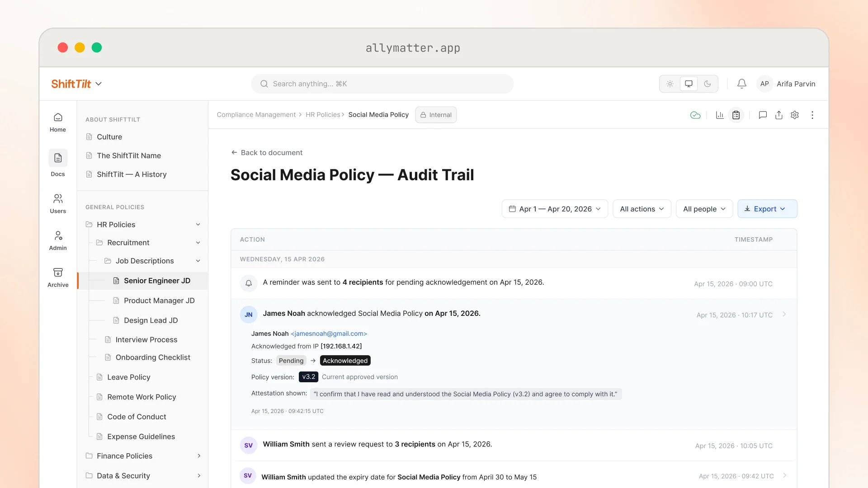Screen dimensions: 868x488
Task: Expand the Finance Policies folder
Action: [199, 456]
